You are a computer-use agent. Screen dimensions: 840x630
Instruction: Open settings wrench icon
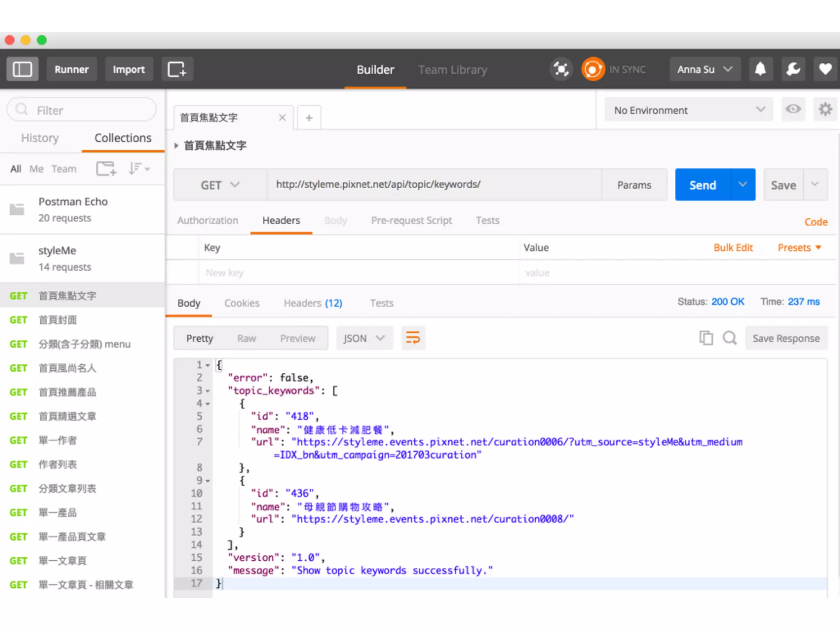point(793,69)
